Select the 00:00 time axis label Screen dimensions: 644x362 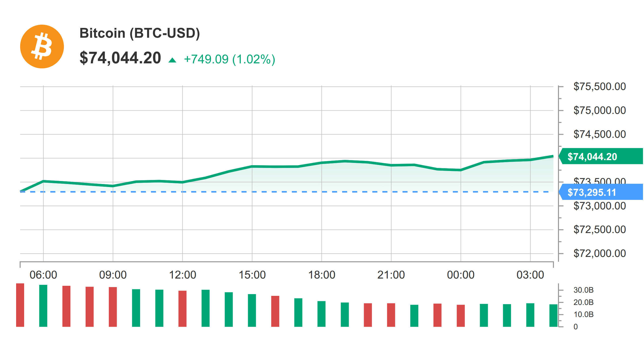[x=461, y=275]
